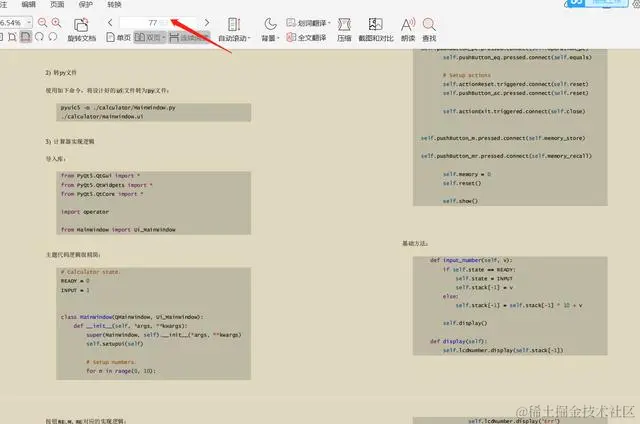Click code line "pyuic5 -o ./calculator/MainWindow.py"
640x424 pixels.
(118, 108)
